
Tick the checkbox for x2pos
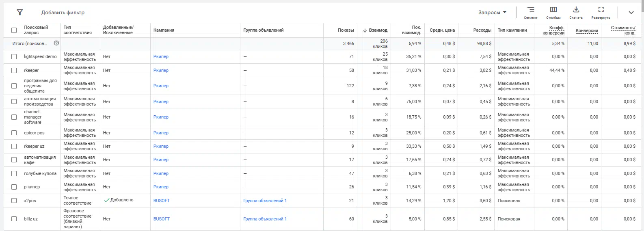pos(14,201)
